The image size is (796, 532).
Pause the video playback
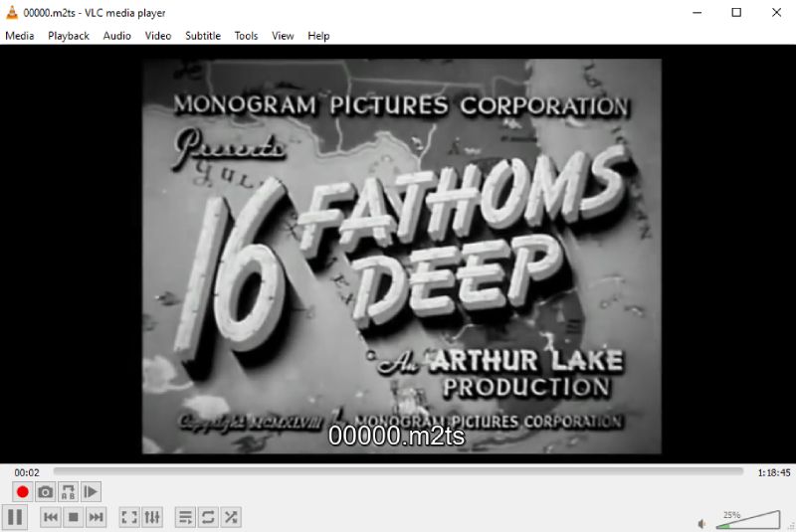pyautogui.click(x=15, y=517)
